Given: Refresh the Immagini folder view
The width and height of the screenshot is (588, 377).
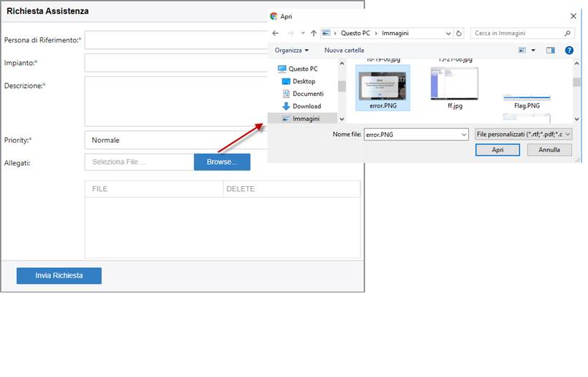Looking at the screenshot, I should pyautogui.click(x=459, y=33).
